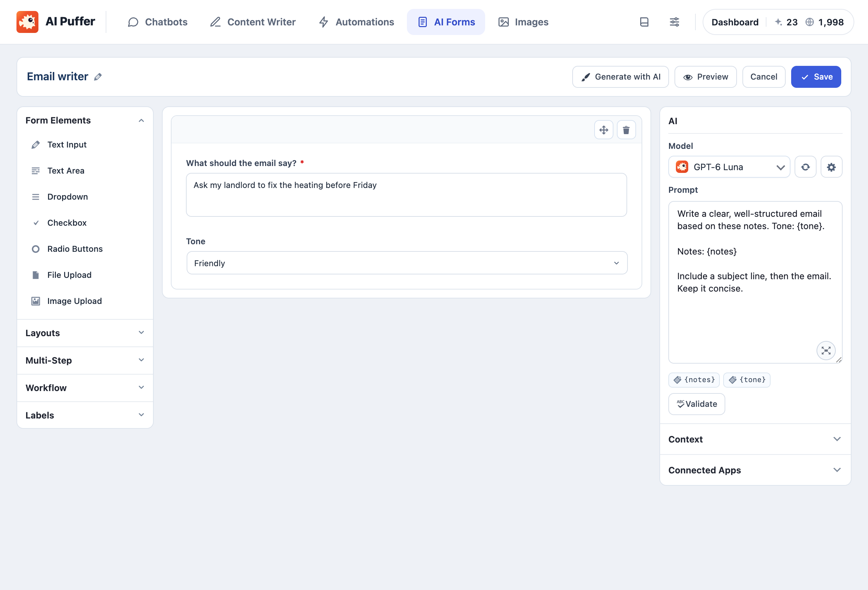Collapse the Form Elements section
The width and height of the screenshot is (868, 590).
(85, 120)
